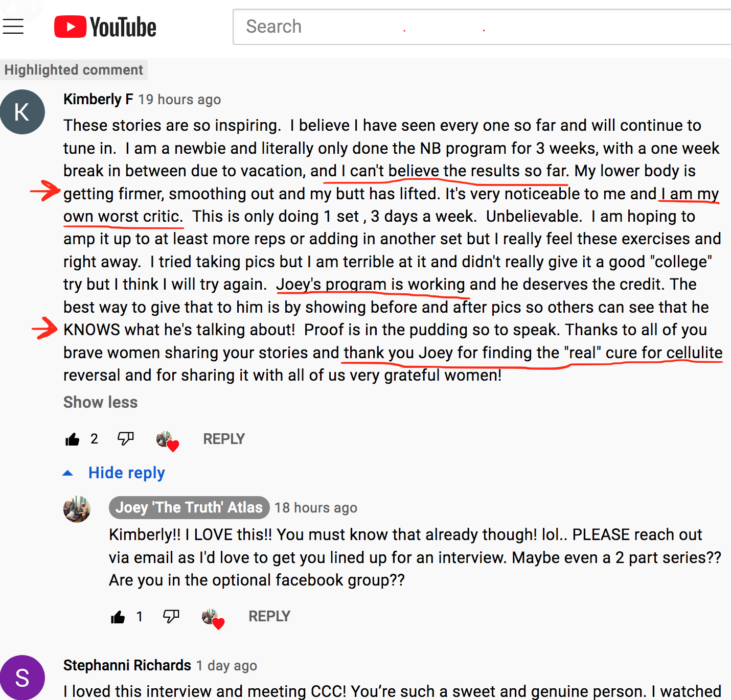This screenshot has width=731, height=700.
Task: Dislike Kimberly F's comment with thumbs down
Action: (x=125, y=438)
